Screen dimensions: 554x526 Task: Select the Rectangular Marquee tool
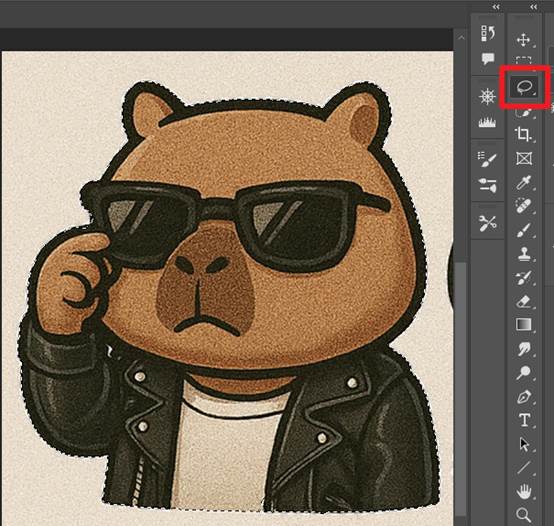[x=523, y=61]
